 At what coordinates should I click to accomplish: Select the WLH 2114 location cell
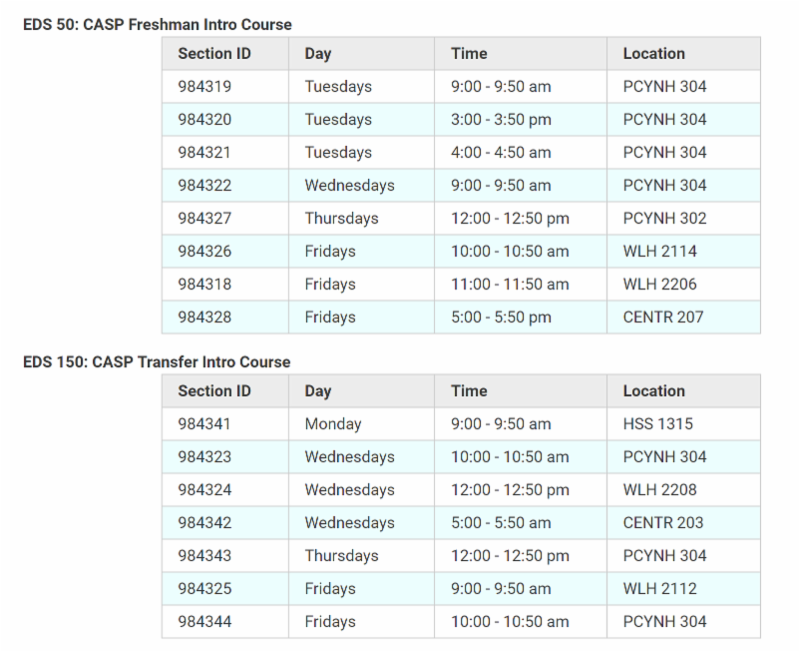click(x=660, y=251)
